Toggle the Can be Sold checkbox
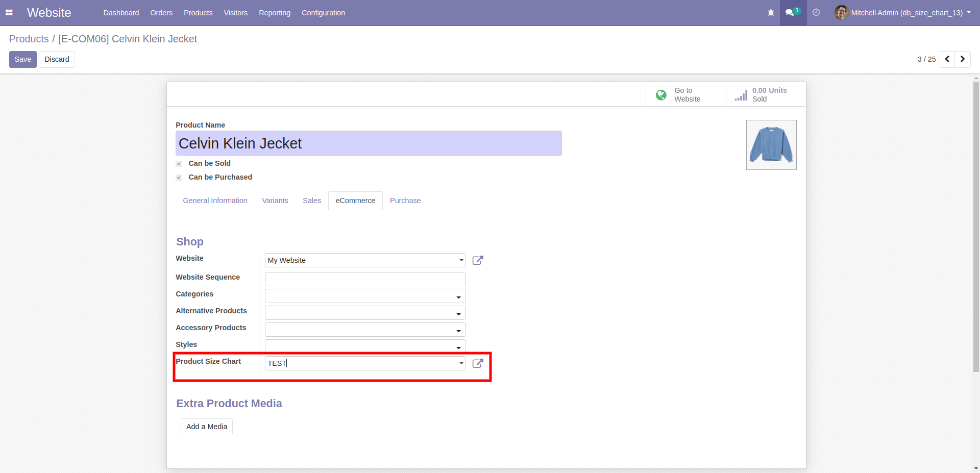The height and width of the screenshot is (473, 980). (x=179, y=164)
